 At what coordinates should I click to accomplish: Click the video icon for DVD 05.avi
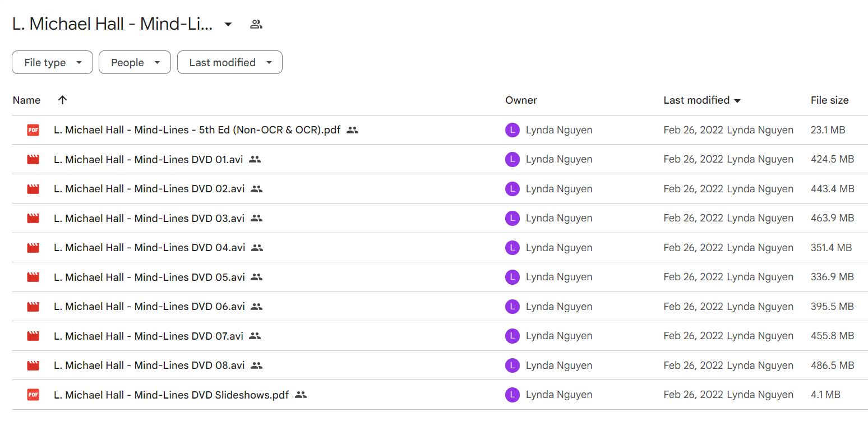point(33,277)
